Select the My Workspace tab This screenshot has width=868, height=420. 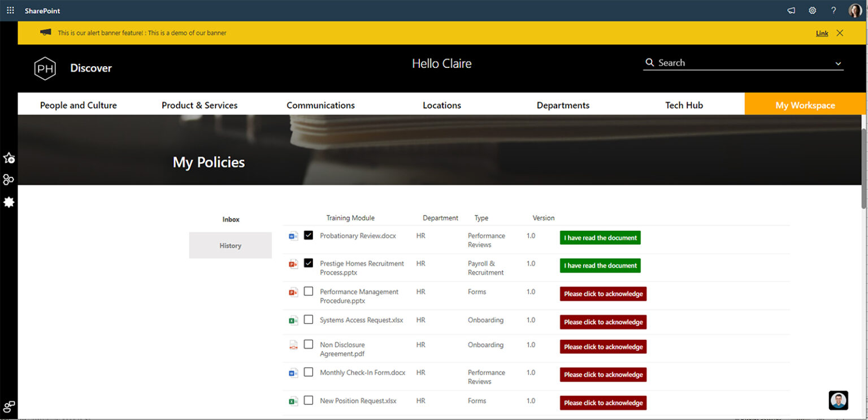[x=805, y=105]
